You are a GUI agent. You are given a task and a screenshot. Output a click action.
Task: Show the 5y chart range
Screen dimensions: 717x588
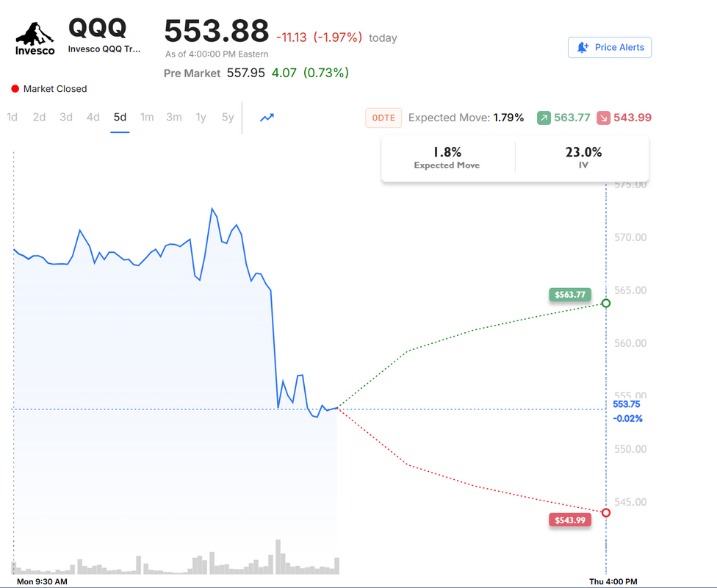click(228, 117)
